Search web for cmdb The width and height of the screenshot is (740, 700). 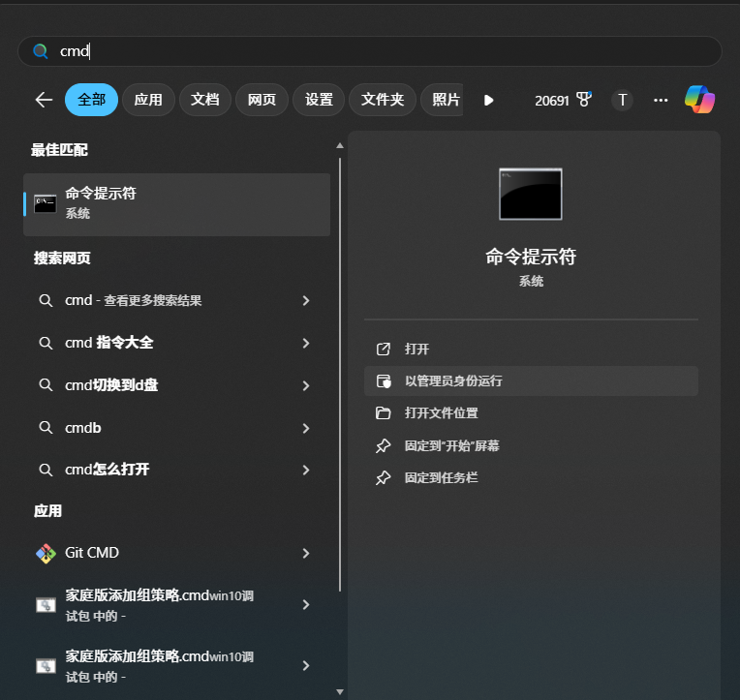(176, 428)
